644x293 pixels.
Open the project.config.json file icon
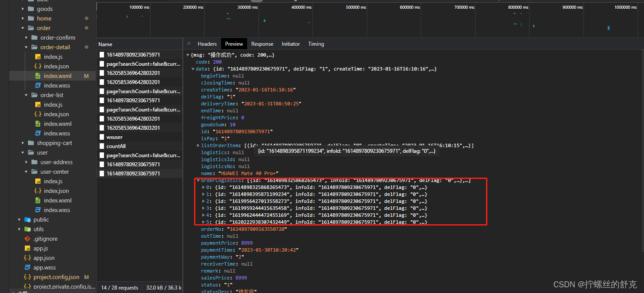[x=27, y=277]
